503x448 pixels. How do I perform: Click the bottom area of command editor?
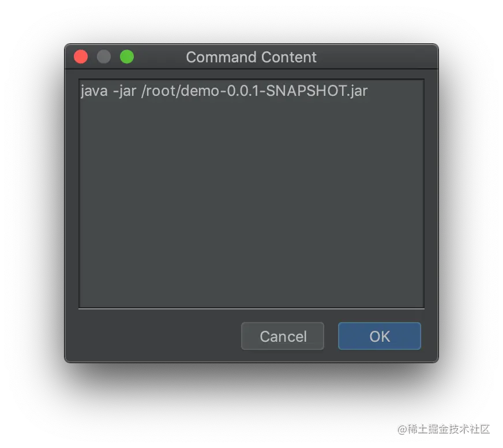tap(251, 289)
